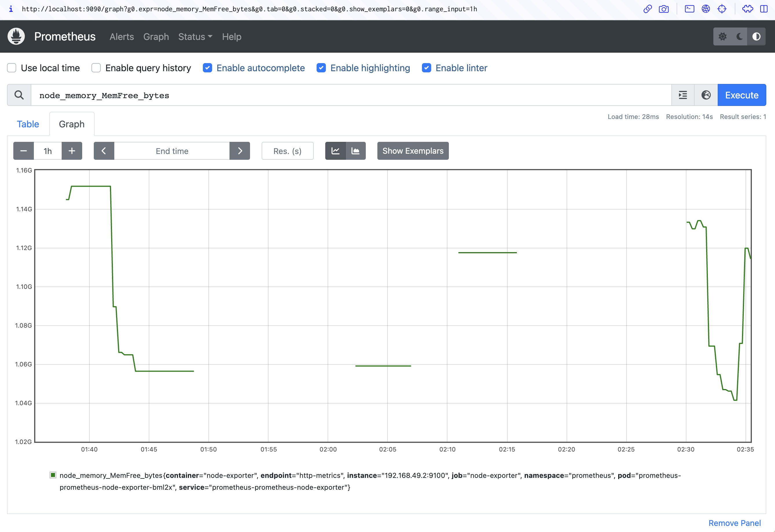Activate light theme with sun icon
Image resolution: width=775 pixels, height=532 pixels.
pos(723,36)
